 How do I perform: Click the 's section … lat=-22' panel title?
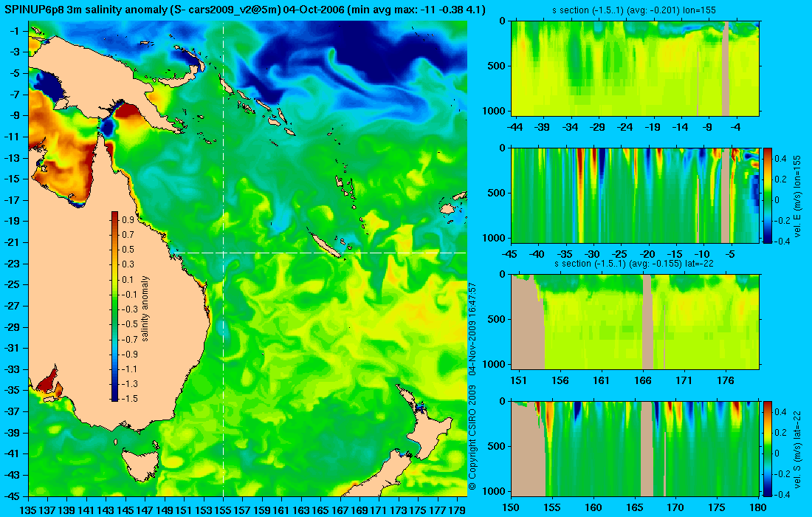click(x=634, y=263)
